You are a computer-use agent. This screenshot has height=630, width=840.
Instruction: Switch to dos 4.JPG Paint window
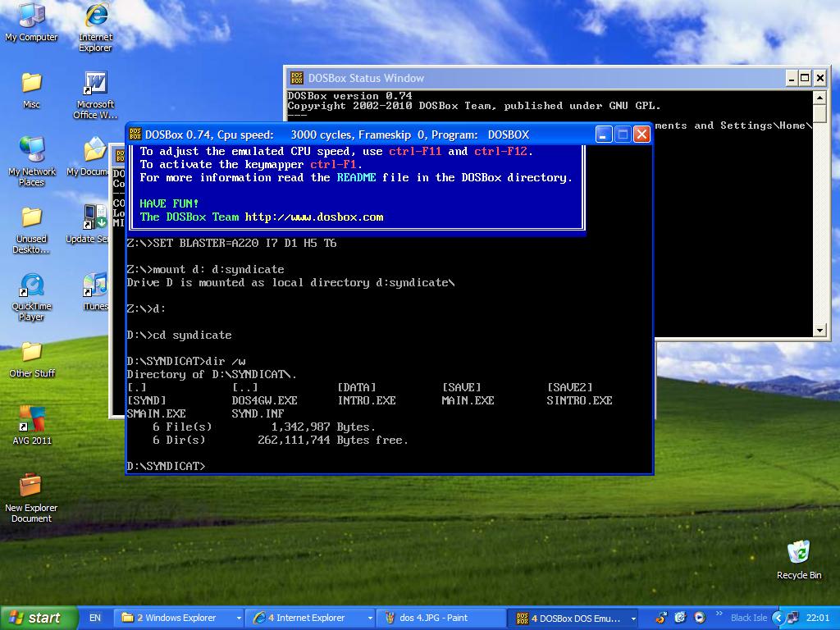(441, 618)
